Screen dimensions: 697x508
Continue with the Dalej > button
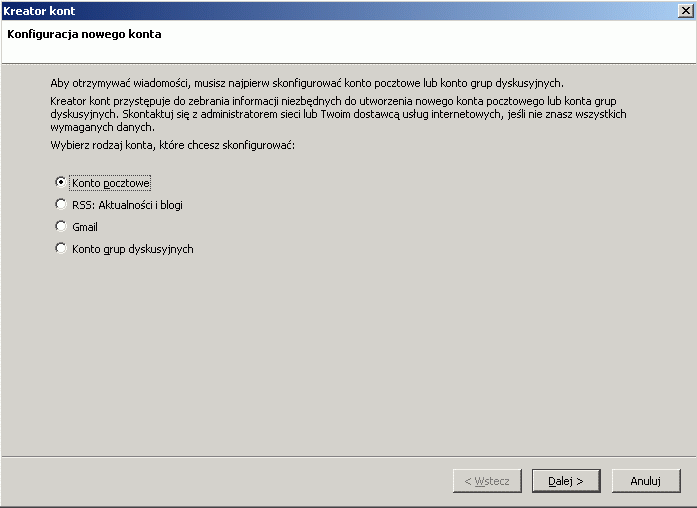pos(566,481)
